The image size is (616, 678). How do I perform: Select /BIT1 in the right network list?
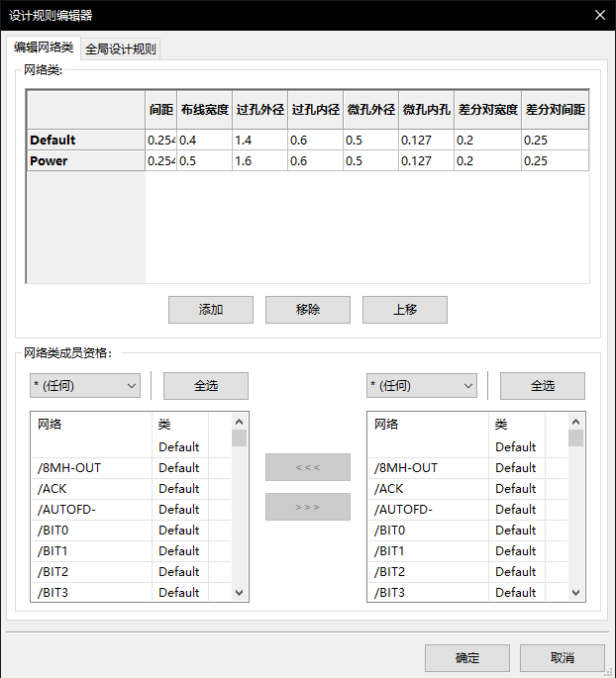pos(467,551)
